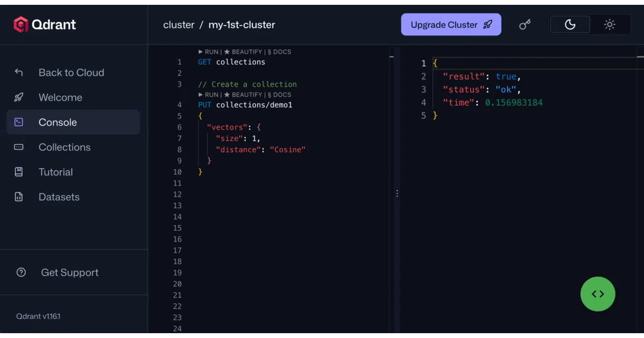Image resolution: width=644 pixels, height=338 pixels.
Task: Click the Collections icon in sidebar
Action: (x=19, y=147)
